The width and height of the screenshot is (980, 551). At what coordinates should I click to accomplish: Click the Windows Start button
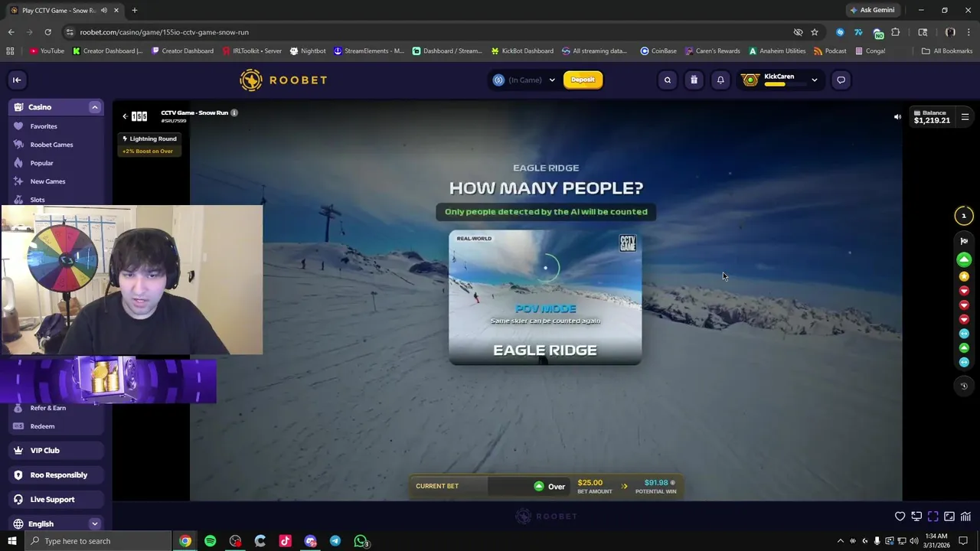pyautogui.click(x=12, y=541)
